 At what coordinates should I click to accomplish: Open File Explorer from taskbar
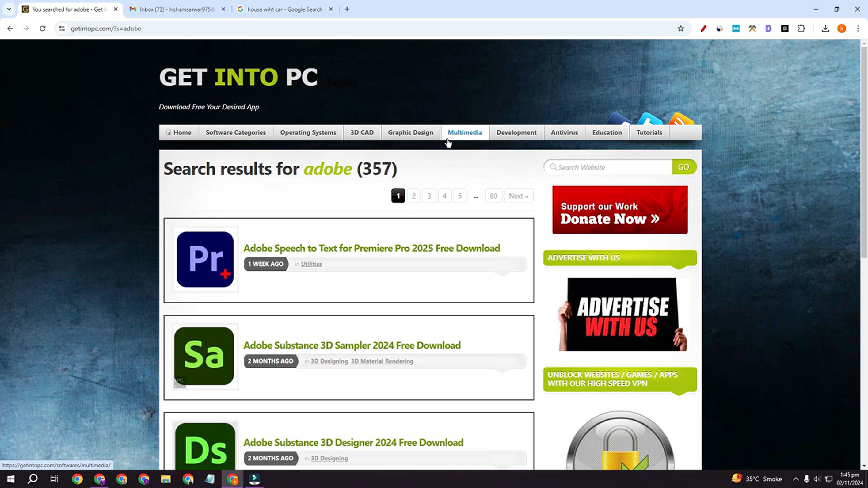tap(165, 479)
